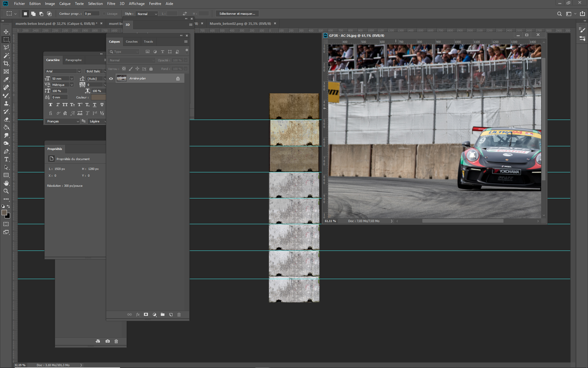This screenshot has height=368, width=588.
Task: Switch to the Couches tab
Action: pyautogui.click(x=132, y=42)
